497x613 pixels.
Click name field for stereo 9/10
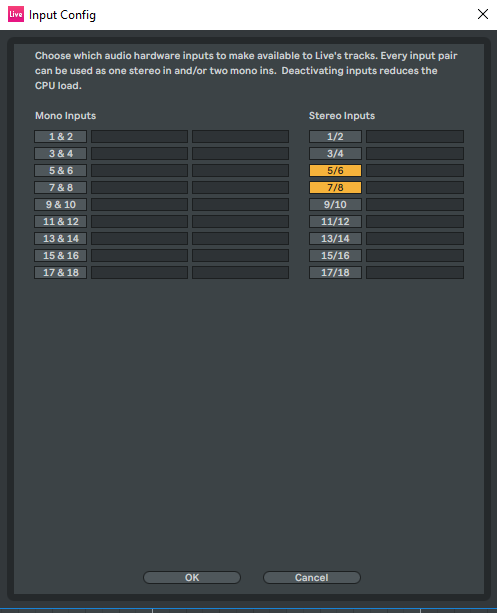(415, 204)
